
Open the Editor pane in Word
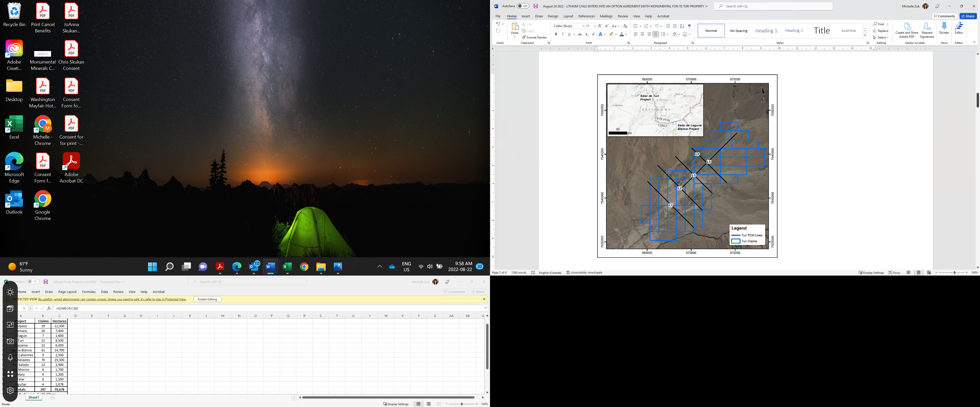[x=959, y=29]
